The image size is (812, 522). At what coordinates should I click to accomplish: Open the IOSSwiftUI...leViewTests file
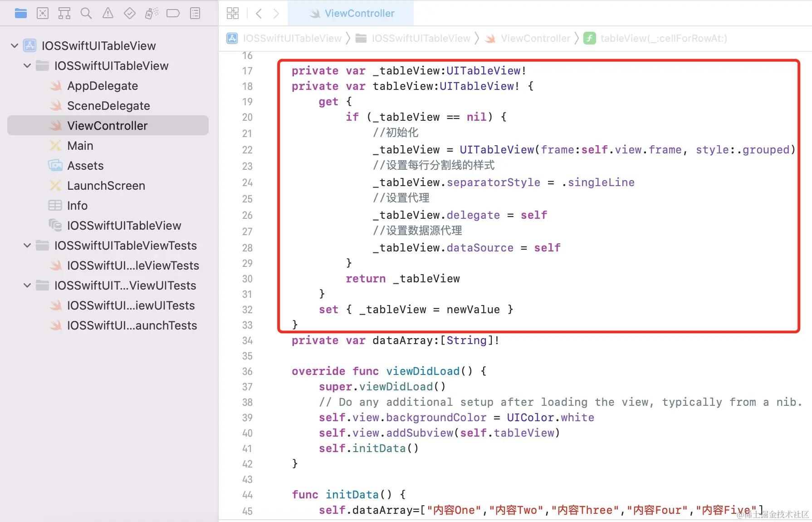click(108, 266)
